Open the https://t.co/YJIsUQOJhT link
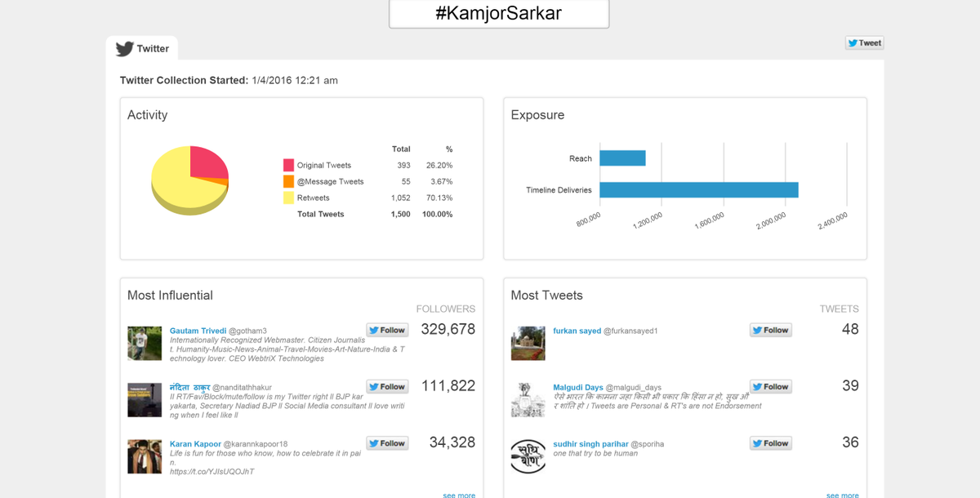The width and height of the screenshot is (980, 498). coord(212,472)
